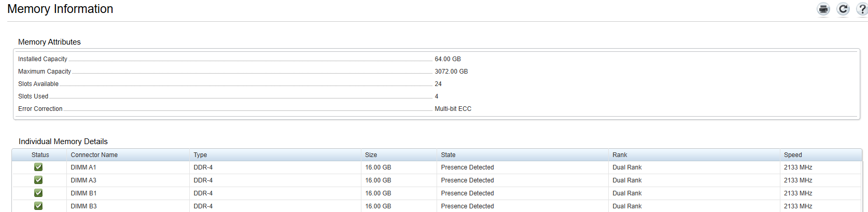Click the Type column header

click(200, 155)
